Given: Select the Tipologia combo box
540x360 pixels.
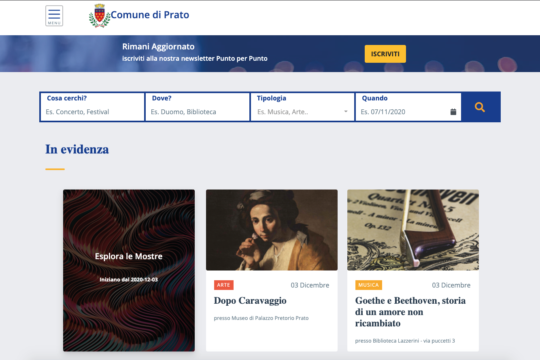Looking at the screenshot, I should (x=302, y=107).
